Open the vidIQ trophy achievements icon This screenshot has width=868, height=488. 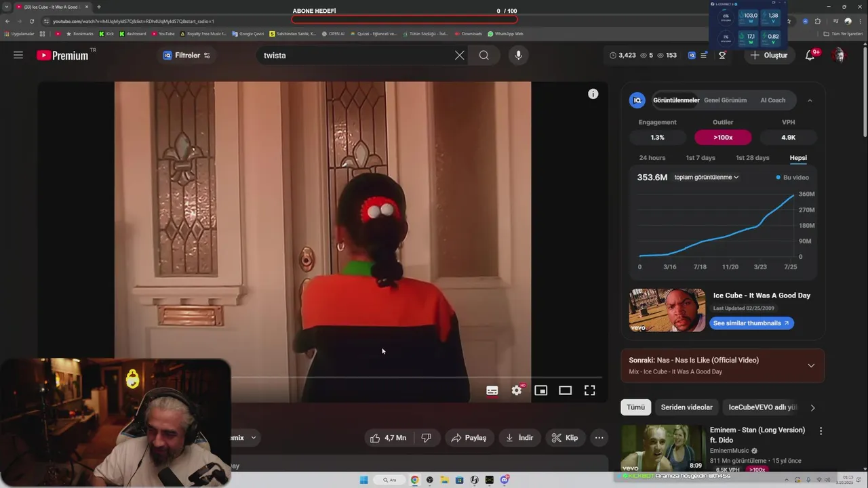coord(722,55)
